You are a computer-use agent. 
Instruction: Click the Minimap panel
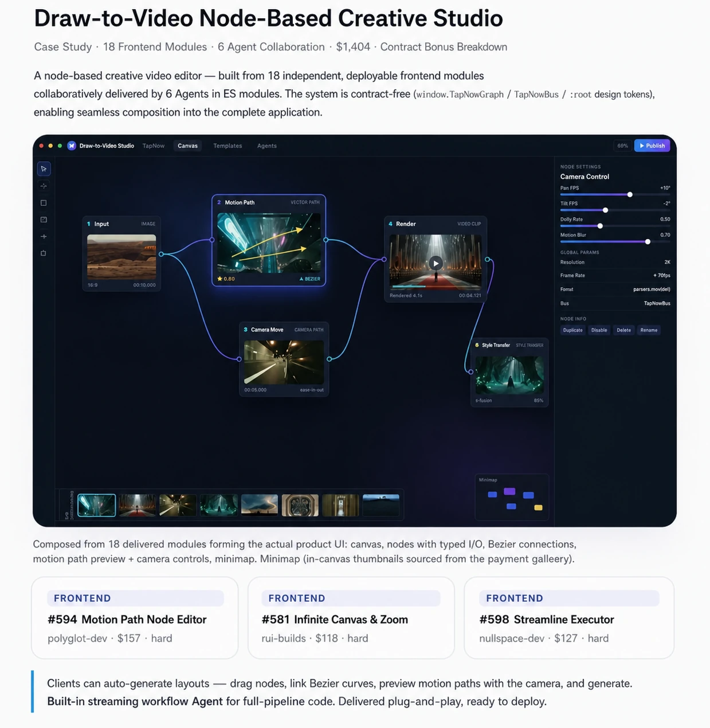coord(512,497)
